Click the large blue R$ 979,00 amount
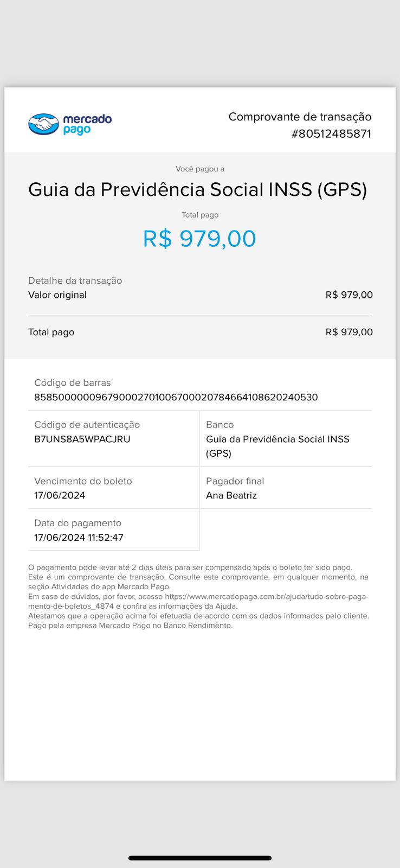The image size is (400, 868). (199, 239)
